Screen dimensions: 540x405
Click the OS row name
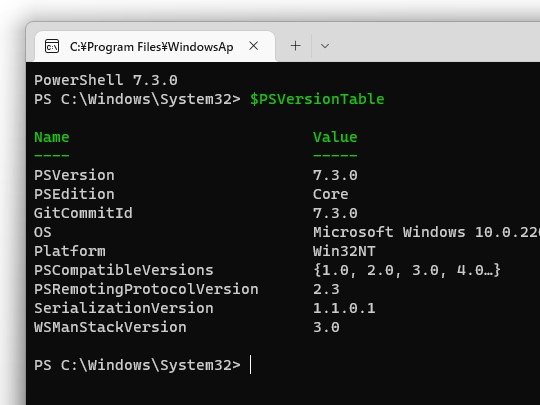click(x=43, y=232)
